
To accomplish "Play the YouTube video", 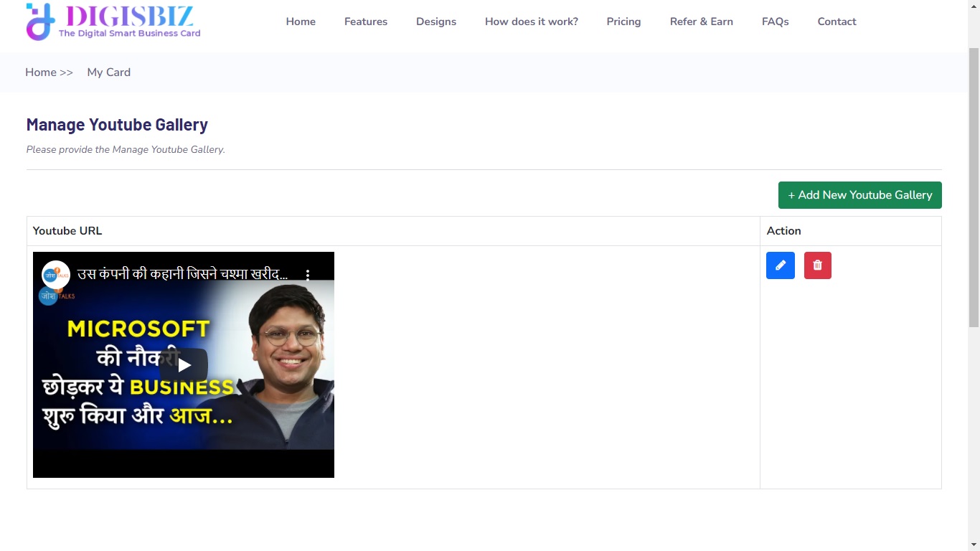I will (x=184, y=365).
